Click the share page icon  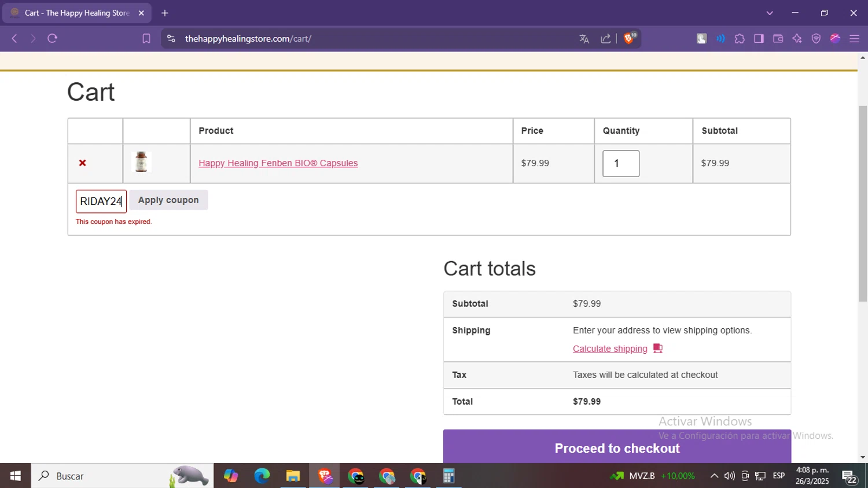point(605,39)
